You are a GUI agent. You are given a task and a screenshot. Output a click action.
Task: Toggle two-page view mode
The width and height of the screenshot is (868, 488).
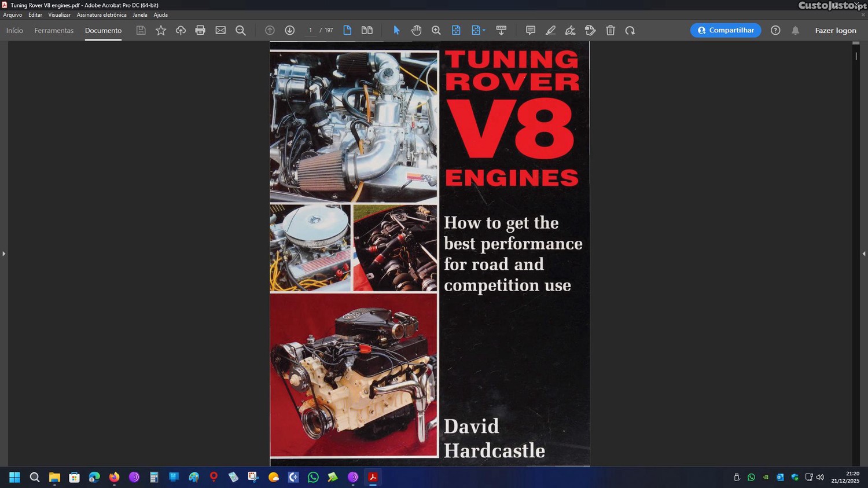[367, 30]
